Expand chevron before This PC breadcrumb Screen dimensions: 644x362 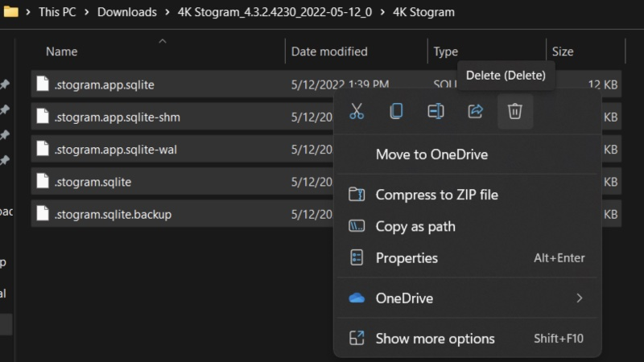click(x=28, y=12)
